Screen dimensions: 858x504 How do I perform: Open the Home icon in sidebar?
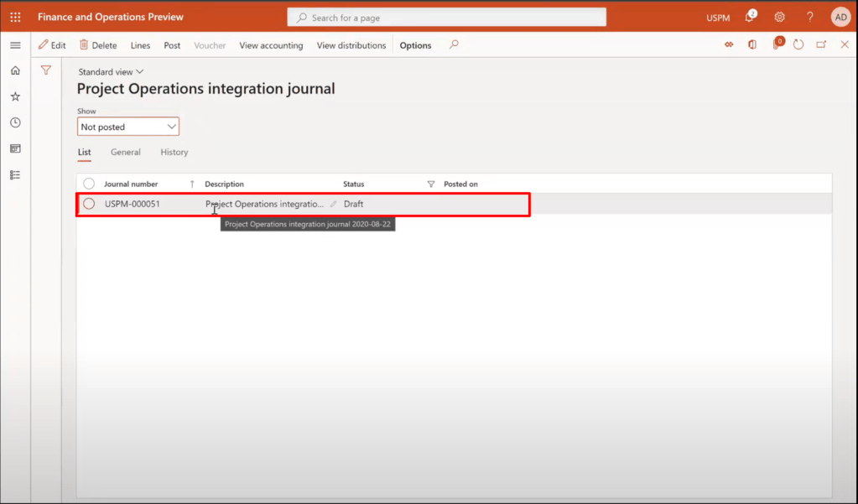15,70
